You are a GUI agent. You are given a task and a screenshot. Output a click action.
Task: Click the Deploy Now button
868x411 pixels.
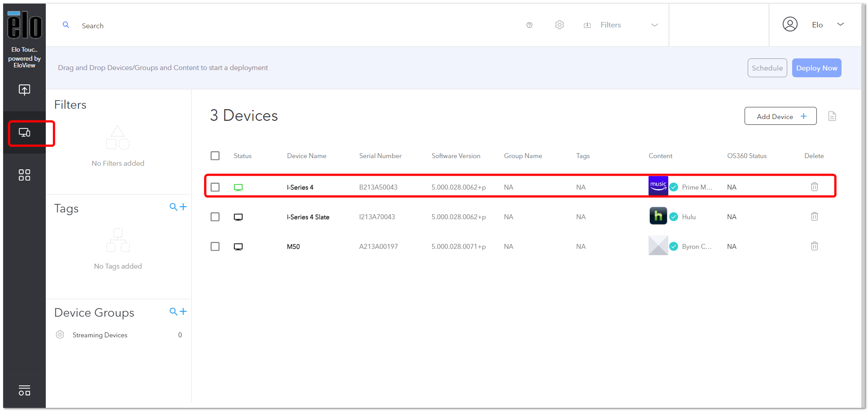[x=816, y=68]
